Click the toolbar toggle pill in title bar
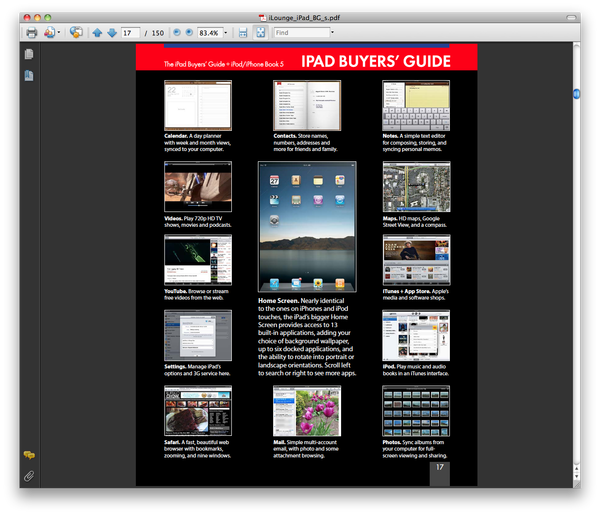Screen dimensions: 600x515 pos(571,17)
